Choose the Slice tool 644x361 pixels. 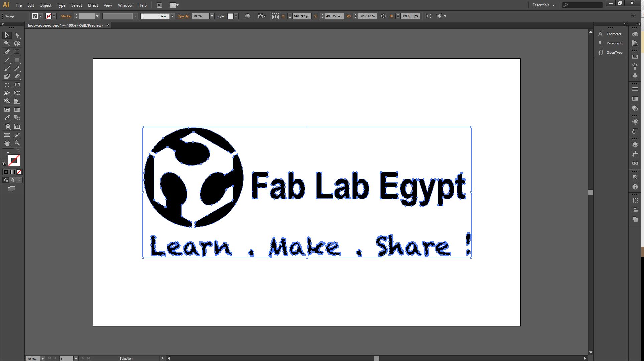click(17, 135)
